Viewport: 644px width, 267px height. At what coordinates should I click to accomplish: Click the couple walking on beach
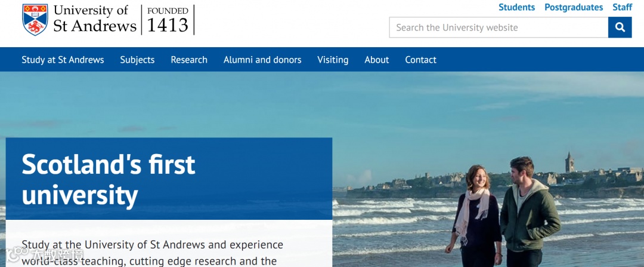pos(503,212)
